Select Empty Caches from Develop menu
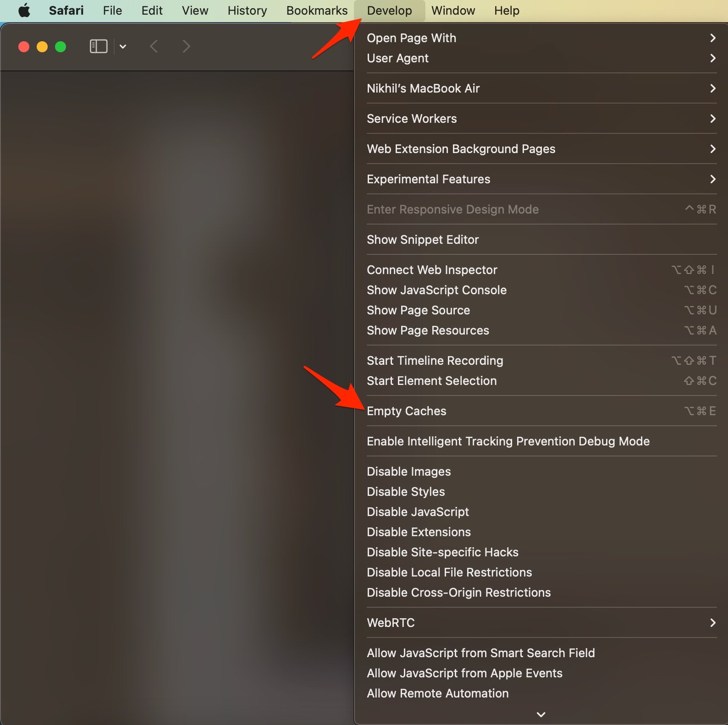 (x=406, y=411)
